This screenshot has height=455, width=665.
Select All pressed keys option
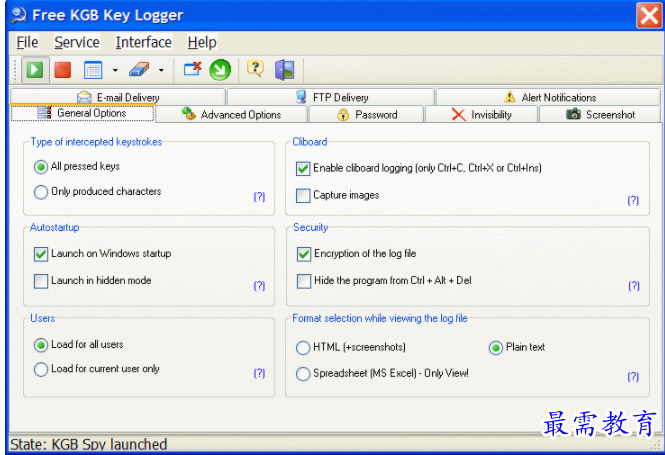tap(41, 167)
